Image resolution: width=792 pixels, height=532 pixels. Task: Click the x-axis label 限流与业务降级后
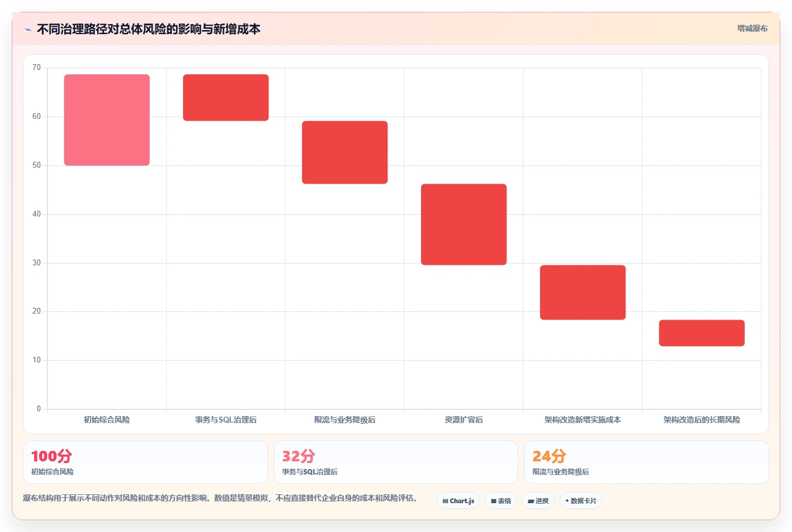pos(344,420)
